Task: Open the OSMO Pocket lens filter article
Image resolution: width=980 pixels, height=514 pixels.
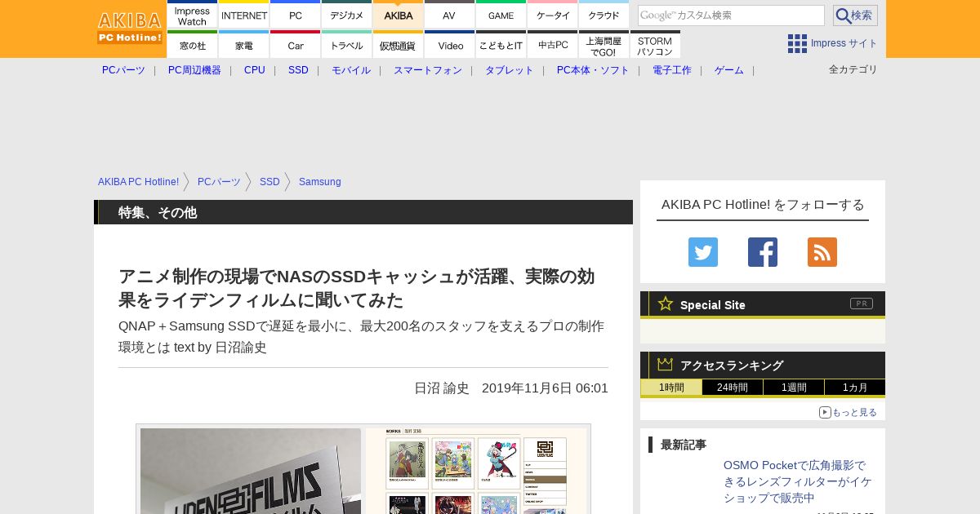Action: point(798,481)
